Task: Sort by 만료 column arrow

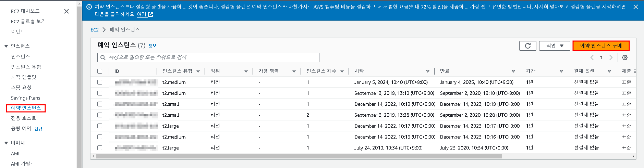Action: coord(513,71)
